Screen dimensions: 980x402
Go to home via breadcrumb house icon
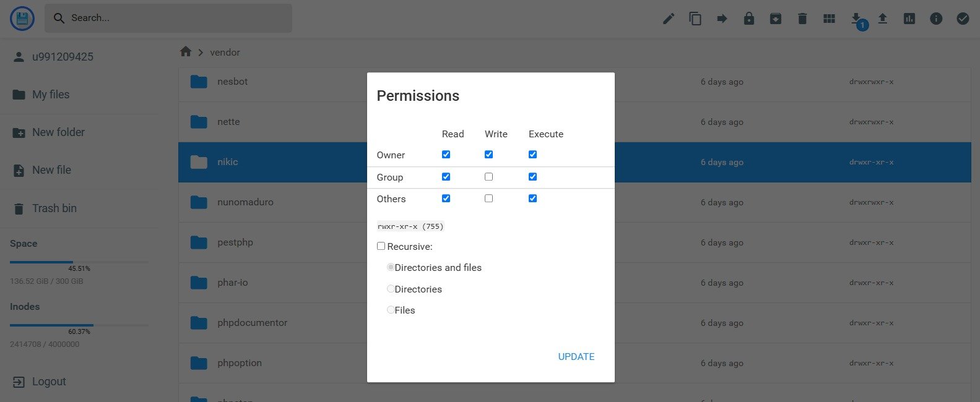point(186,52)
